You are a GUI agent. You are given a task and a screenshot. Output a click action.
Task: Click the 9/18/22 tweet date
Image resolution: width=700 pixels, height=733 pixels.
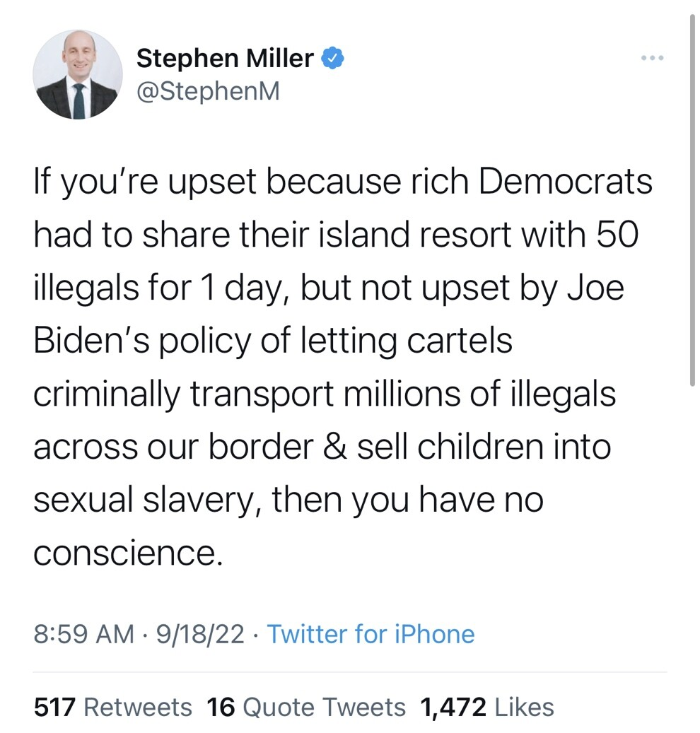200,633
